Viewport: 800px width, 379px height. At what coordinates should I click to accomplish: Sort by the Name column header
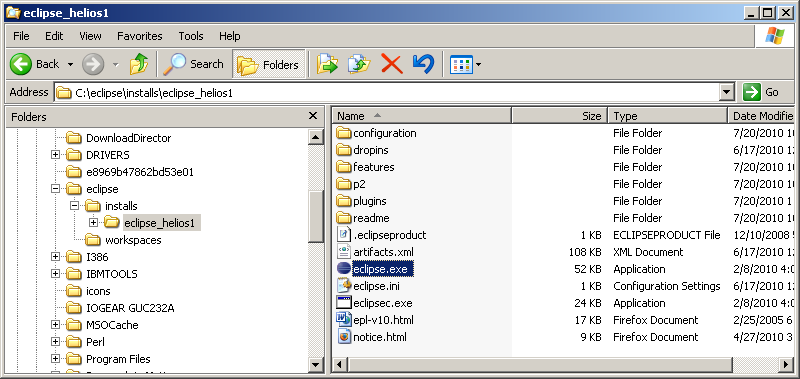[x=421, y=116]
